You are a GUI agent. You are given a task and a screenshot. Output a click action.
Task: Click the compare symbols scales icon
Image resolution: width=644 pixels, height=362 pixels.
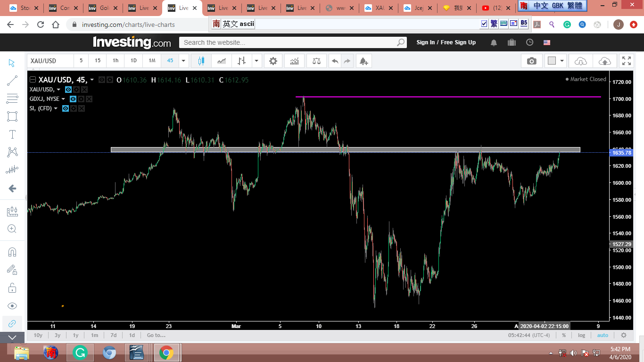(x=316, y=61)
